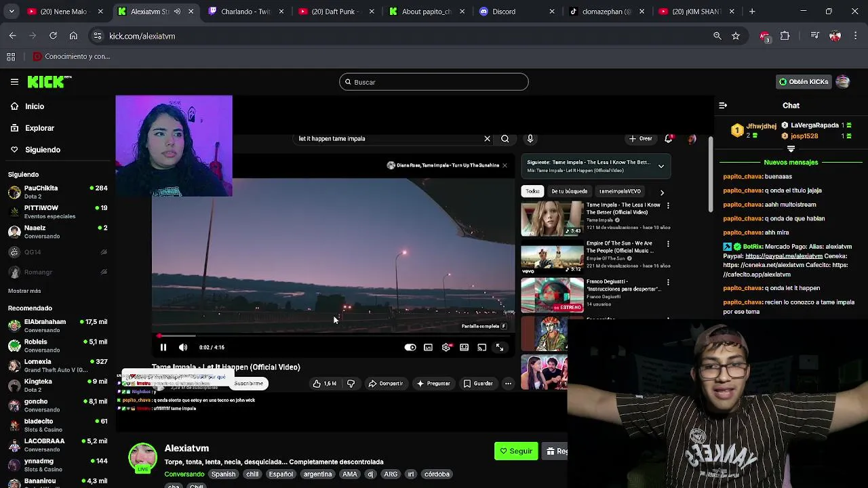Open Siguiendo in the sidebar
Image resolution: width=868 pixels, height=488 pixels.
(x=42, y=149)
